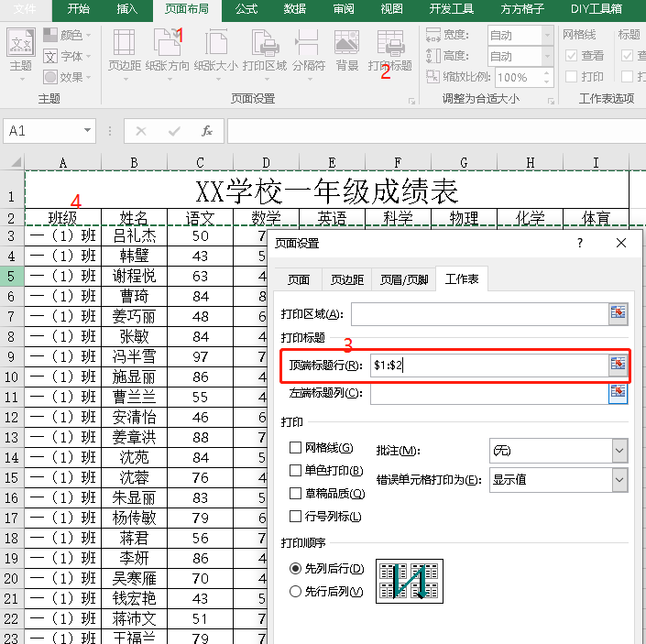Expand the 宽度 width dropdown
The height and width of the screenshot is (644, 646).
click(x=547, y=36)
